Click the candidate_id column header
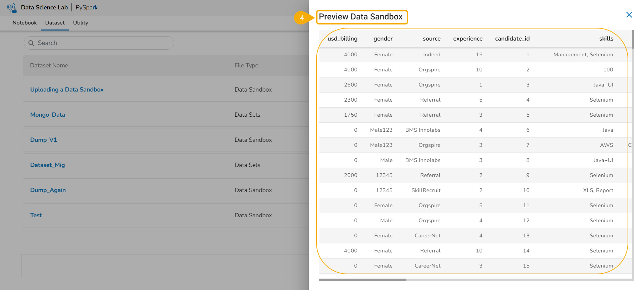Image resolution: width=644 pixels, height=290 pixels. 512,39
